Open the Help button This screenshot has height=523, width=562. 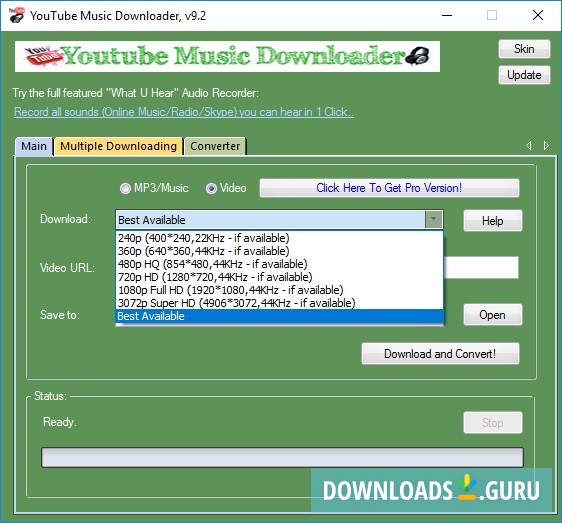(492, 221)
